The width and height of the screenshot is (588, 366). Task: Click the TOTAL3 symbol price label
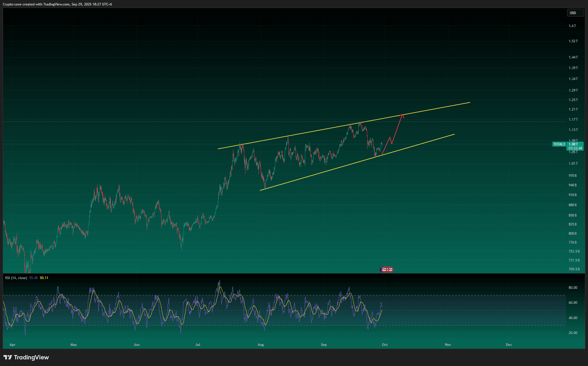click(x=559, y=144)
